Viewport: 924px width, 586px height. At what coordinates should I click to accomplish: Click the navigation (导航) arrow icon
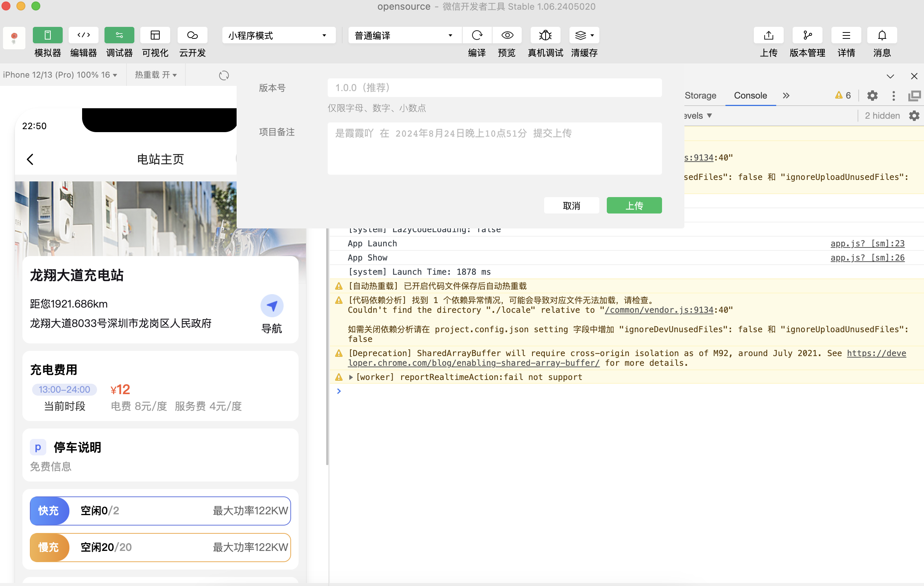(x=272, y=305)
